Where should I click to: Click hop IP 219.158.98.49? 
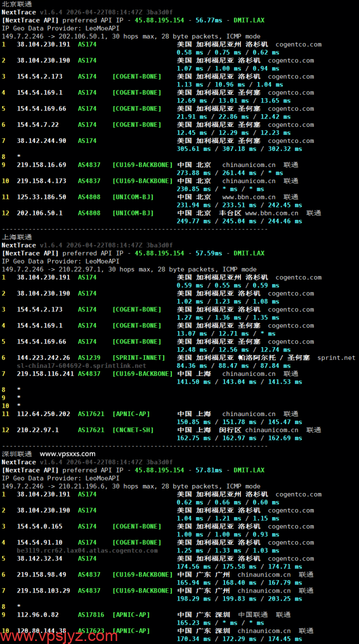[41, 575]
